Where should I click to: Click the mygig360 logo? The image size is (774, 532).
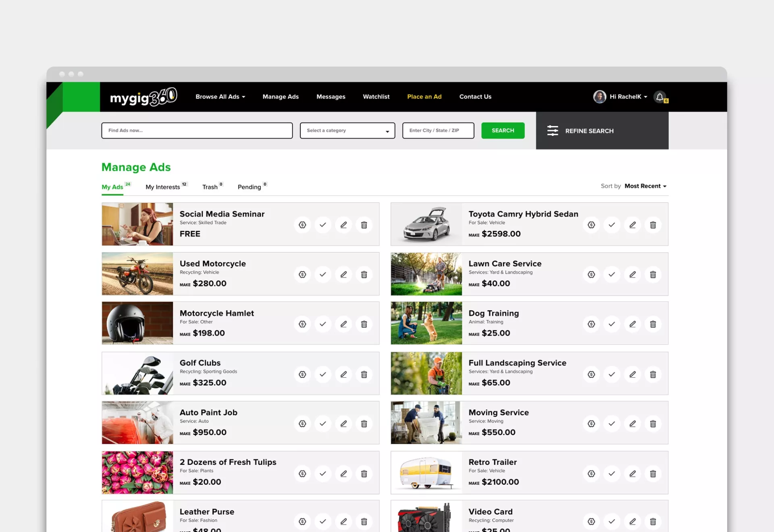coord(143,97)
